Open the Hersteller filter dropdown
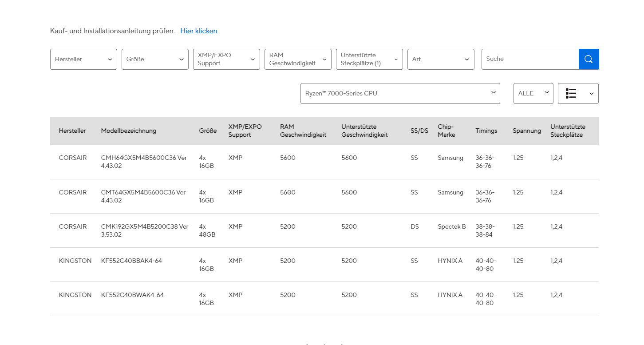This screenshot has height=345, width=644. point(83,59)
